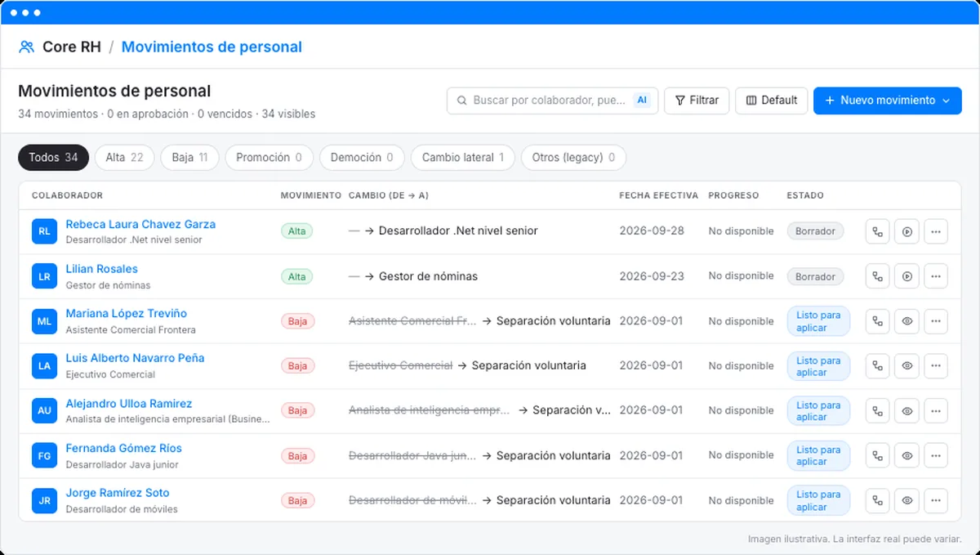Open workflow icon for Luis Alberto Navarro Peña
Image resolution: width=980 pixels, height=555 pixels.
tap(878, 366)
